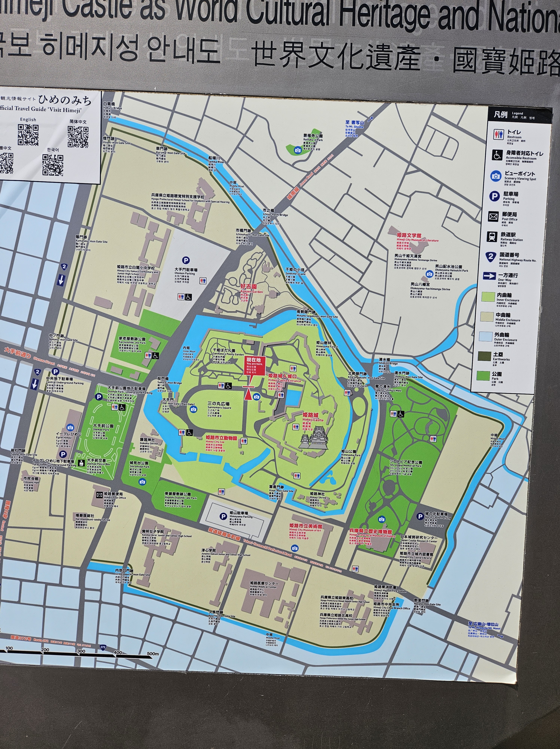The height and width of the screenshot is (749, 560).
Task: Click the To Mt. Shosha direction label
Action: click(354, 127)
